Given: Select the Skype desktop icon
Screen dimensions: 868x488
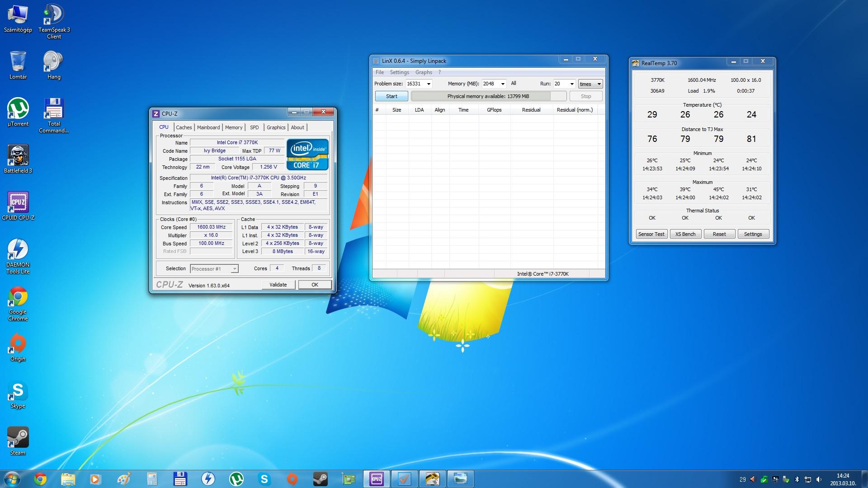Looking at the screenshot, I should (x=18, y=394).
